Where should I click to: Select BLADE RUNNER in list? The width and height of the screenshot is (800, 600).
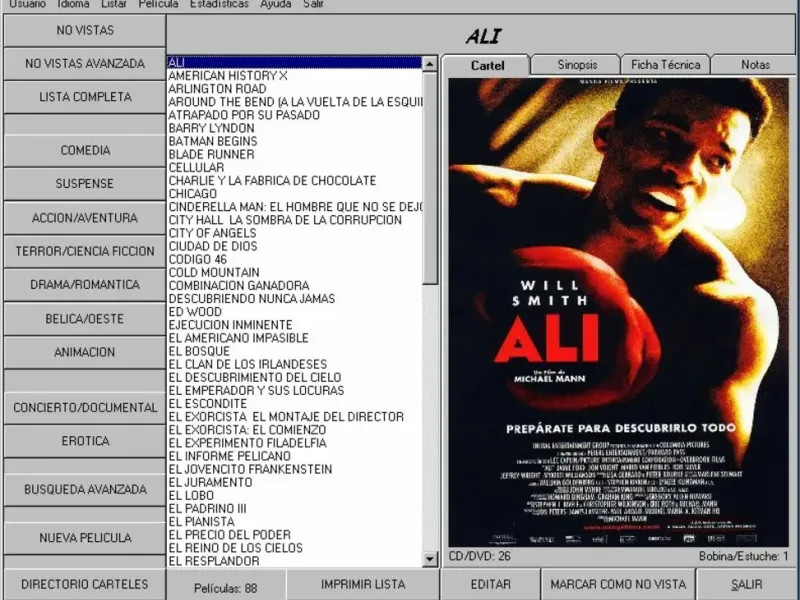[x=294, y=155]
